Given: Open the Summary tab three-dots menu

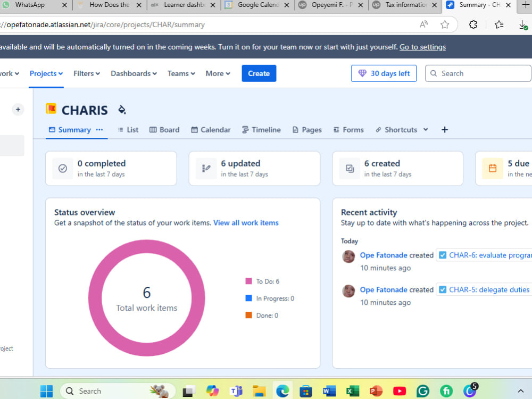Looking at the screenshot, I should (x=99, y=130).
